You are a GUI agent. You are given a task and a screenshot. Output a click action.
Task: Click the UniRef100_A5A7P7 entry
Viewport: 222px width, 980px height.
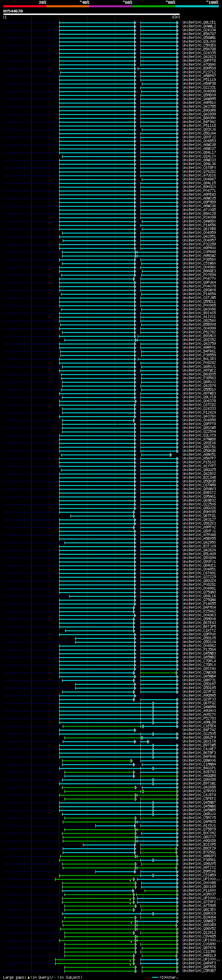199,458
